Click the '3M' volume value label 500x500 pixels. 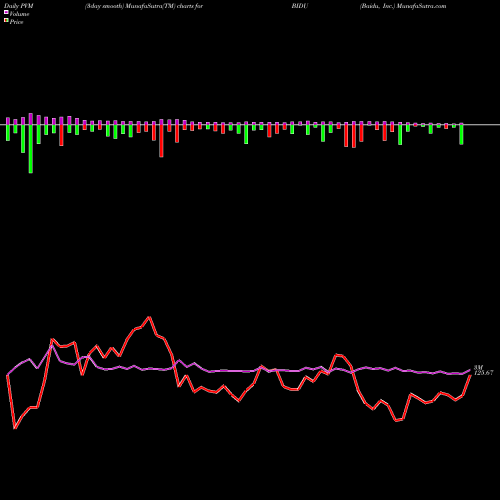click(x=478, y=367)
